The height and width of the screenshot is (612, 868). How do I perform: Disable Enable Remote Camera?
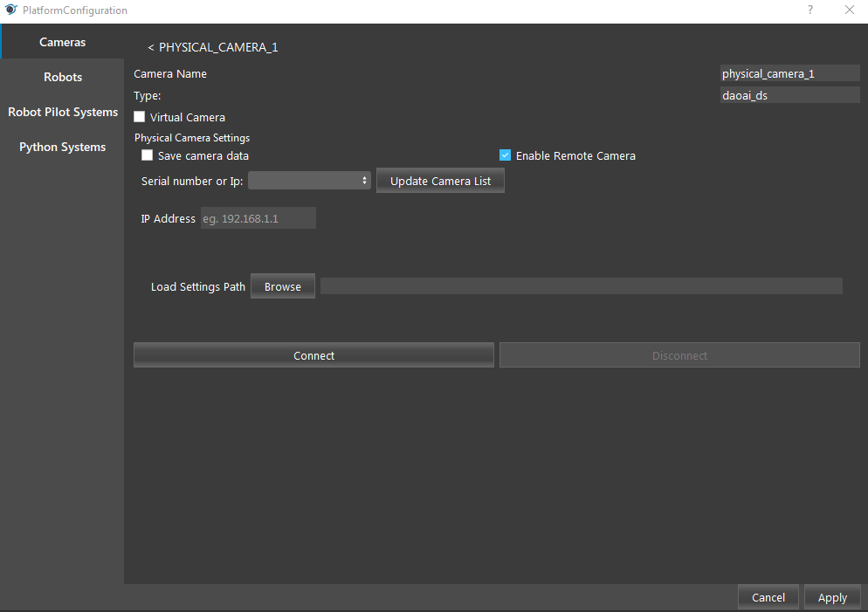[505, 155]
